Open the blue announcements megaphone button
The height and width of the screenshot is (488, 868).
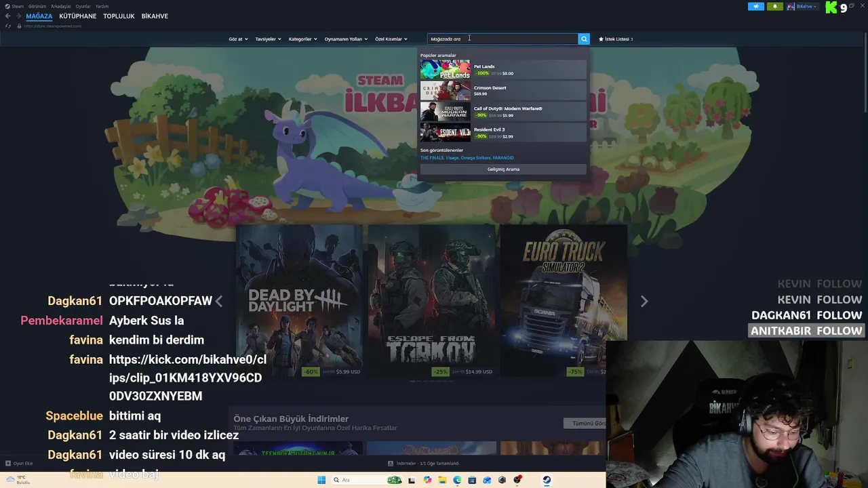[756, 6]
